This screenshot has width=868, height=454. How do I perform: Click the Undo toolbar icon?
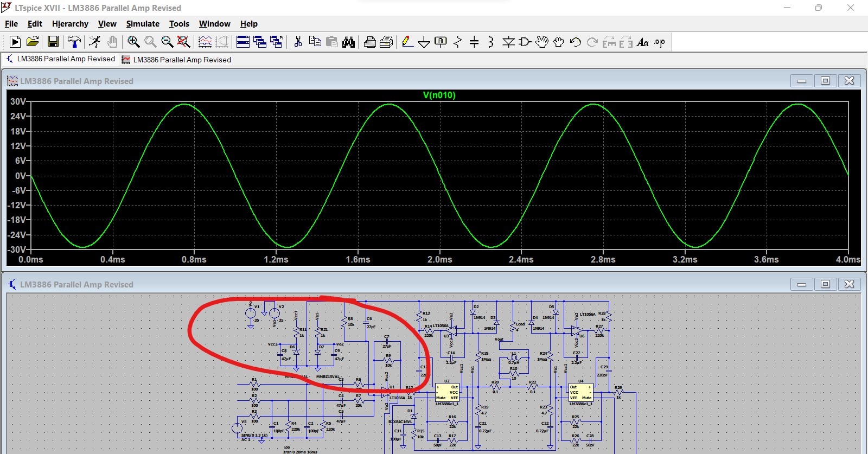pyautogui.click(x=575, y=42)
